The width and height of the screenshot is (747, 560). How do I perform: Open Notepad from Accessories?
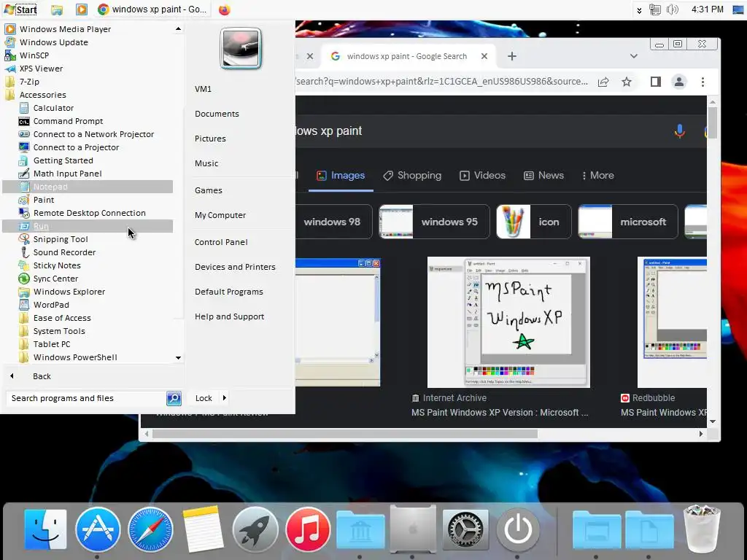pos(88,187)
